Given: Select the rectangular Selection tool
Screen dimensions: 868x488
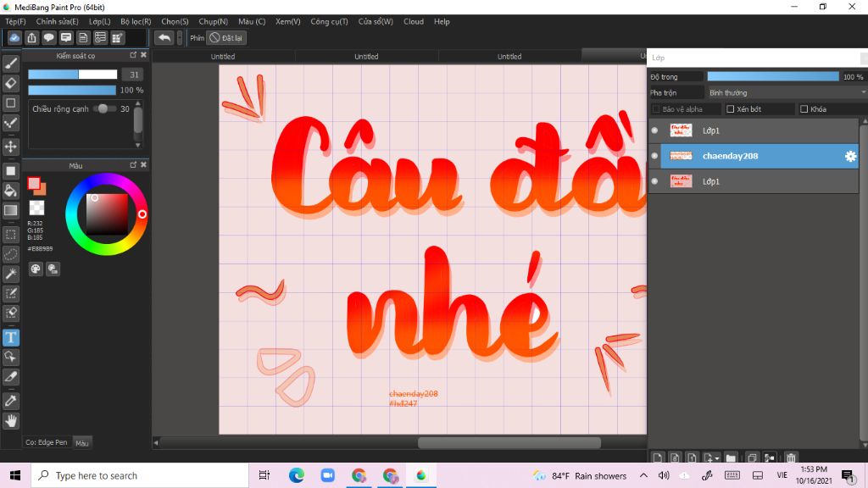Looking at the screenshot, I should 10,235.
